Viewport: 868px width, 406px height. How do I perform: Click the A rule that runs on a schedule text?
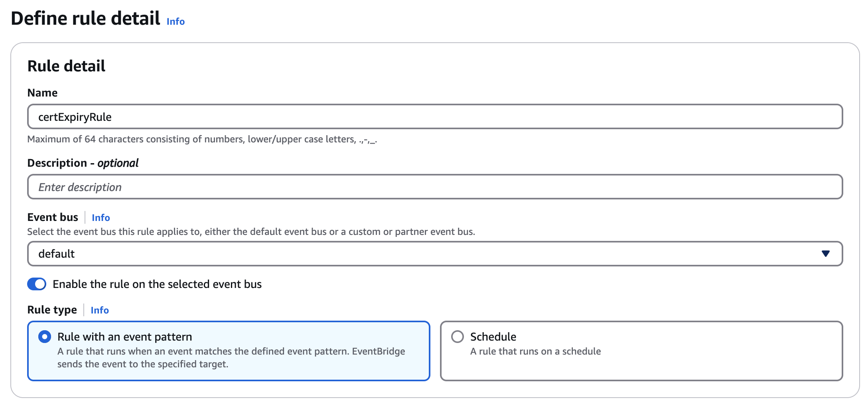[535, 351]
